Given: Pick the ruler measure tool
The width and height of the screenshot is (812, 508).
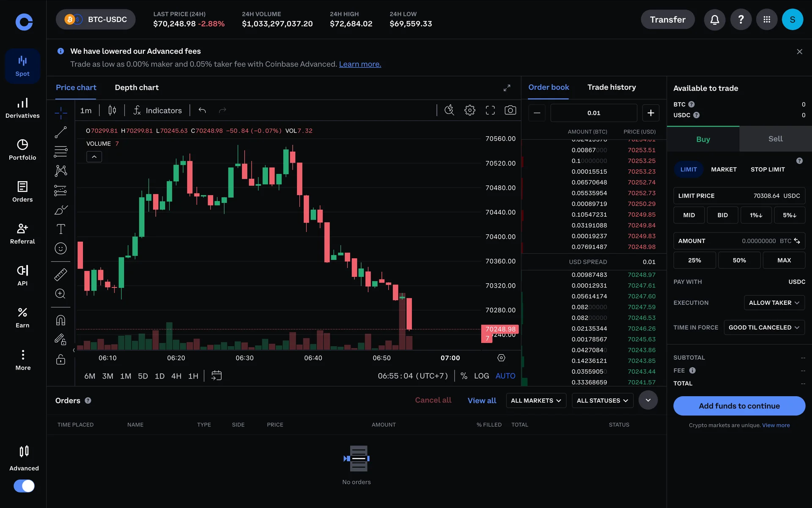Looking at the screenshot, I should (x=60, y=275).
